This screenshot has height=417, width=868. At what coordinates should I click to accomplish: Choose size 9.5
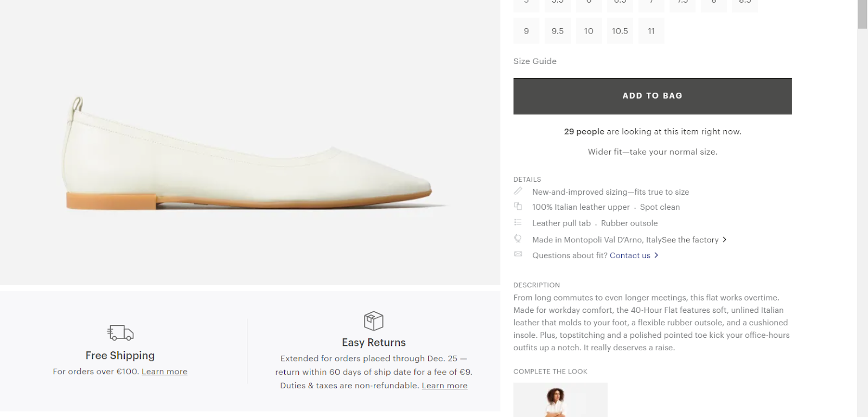tap(558, 31)
